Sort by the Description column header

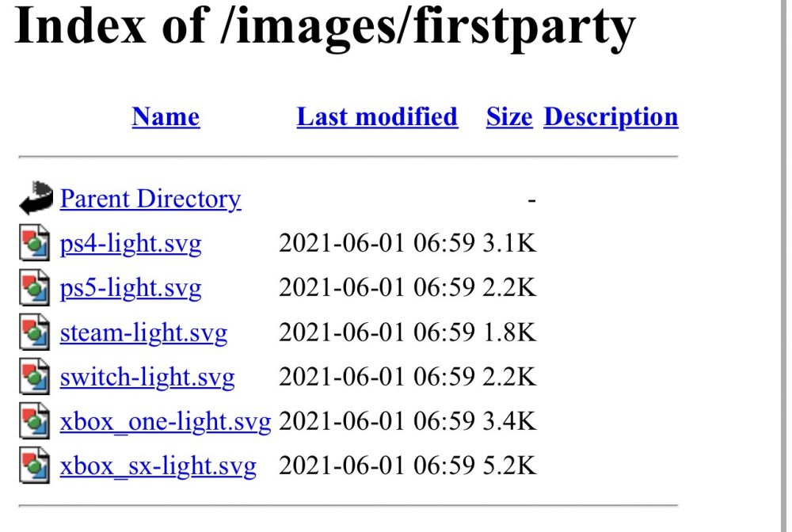[x=611, y=117]
